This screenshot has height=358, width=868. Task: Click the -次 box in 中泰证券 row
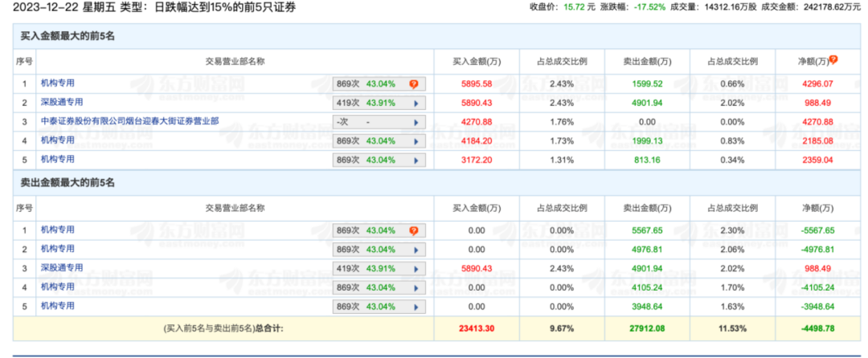[370, 122]
